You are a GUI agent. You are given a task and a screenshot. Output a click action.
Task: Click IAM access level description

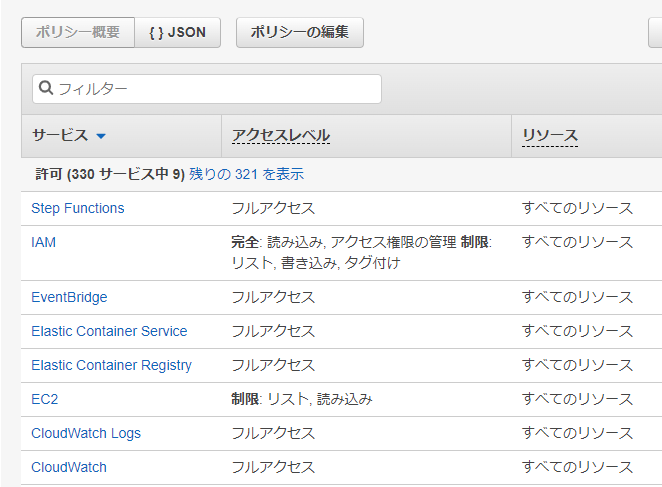click(362, 253)
